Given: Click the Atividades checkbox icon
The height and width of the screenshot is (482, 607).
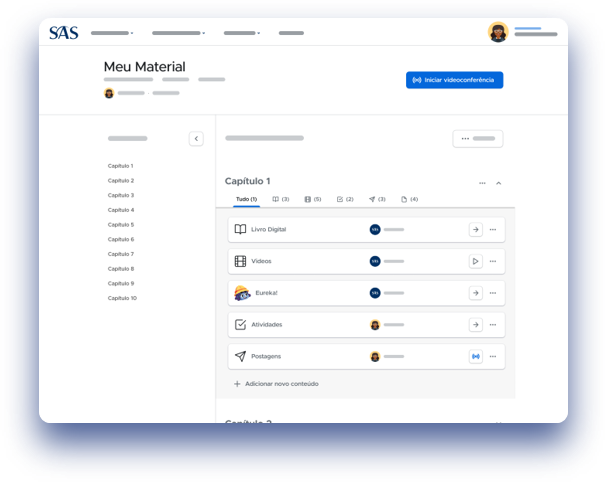Looking at the screenshot, I should pos(240,324).
